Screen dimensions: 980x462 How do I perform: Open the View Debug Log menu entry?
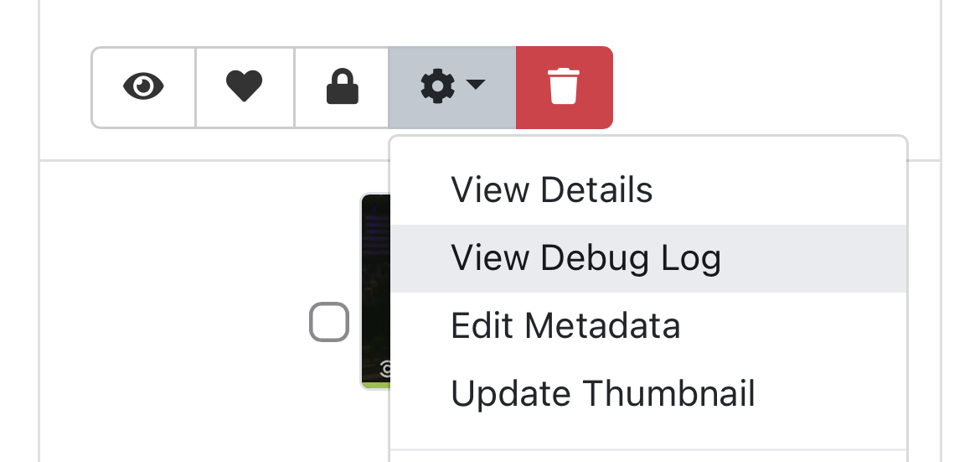tap(585, 258)
